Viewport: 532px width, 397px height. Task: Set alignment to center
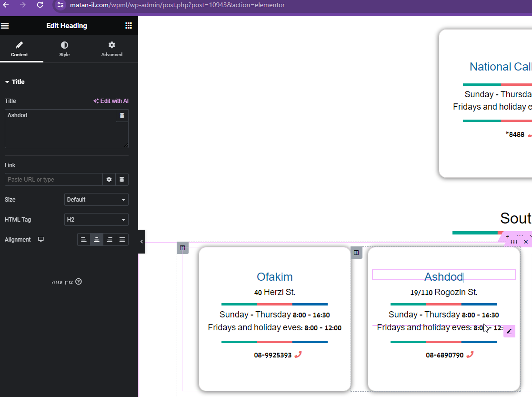pyautogui.click(x=96, y=240)
